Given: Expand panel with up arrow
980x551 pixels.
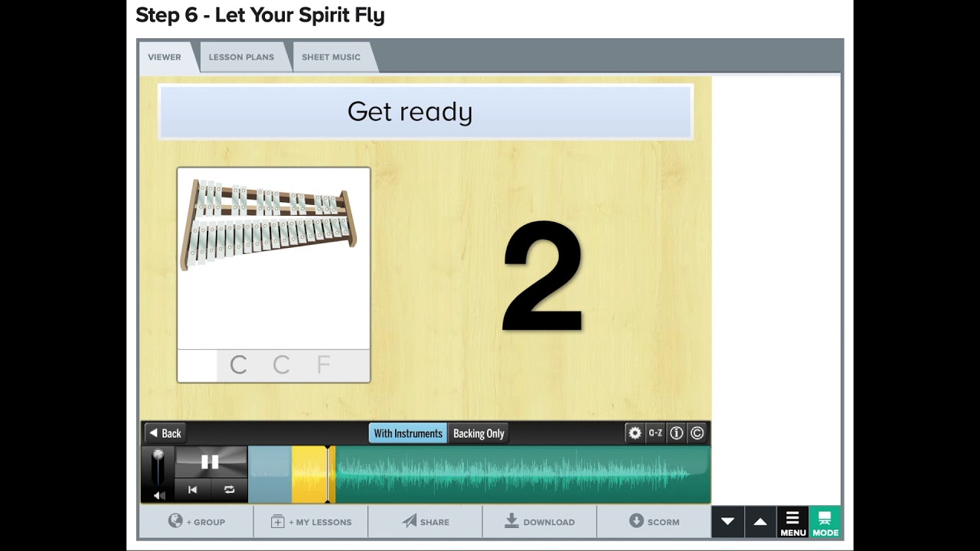Looking at the screenshot, I should [760, 522].
